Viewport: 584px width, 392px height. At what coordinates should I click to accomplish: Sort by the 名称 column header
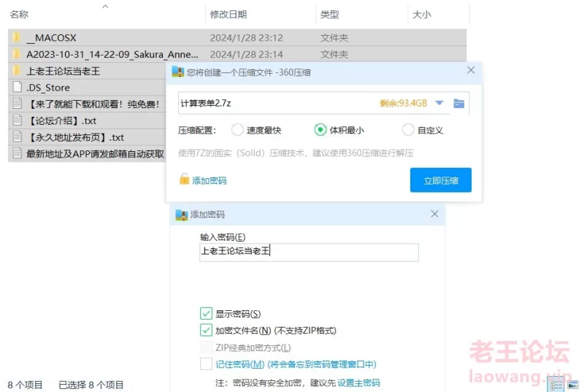[20, 15]
